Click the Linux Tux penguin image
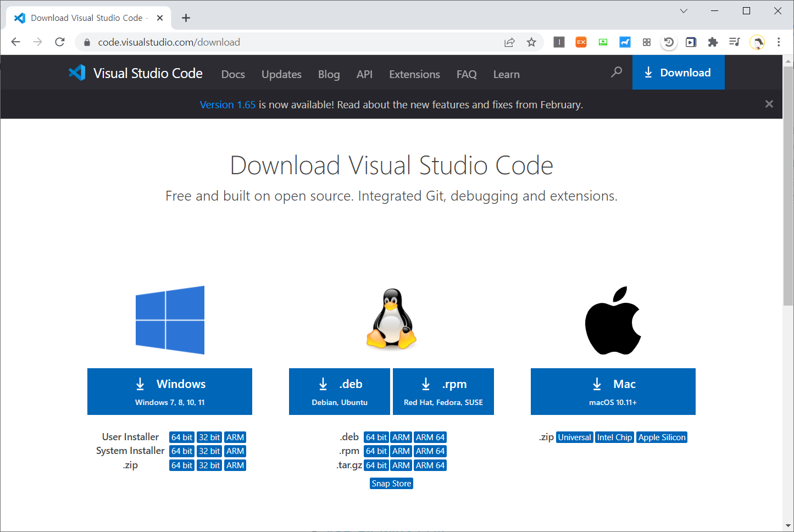The width and height of the screenshot is (794, 532). point(391,319)
